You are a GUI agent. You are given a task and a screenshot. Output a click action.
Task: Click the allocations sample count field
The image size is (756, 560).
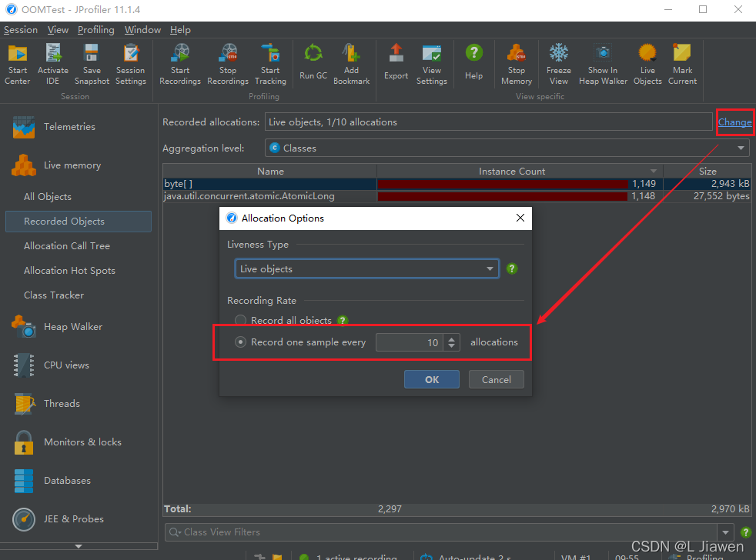coord(409,342)
